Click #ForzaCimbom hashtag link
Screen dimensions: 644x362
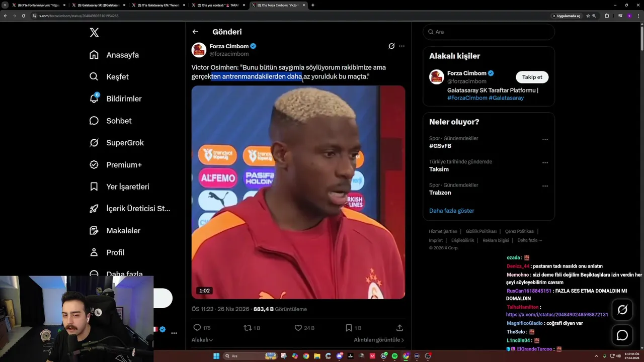pos(467,98)
